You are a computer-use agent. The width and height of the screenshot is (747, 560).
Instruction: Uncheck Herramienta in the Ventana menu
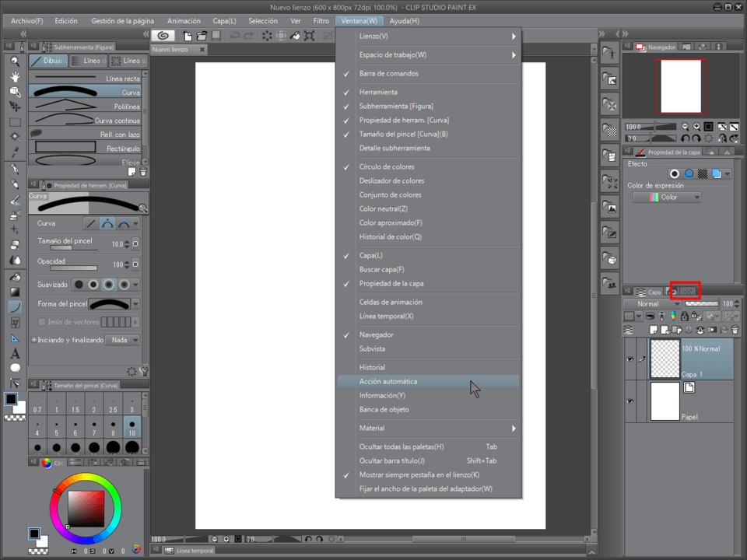[428, 92]
